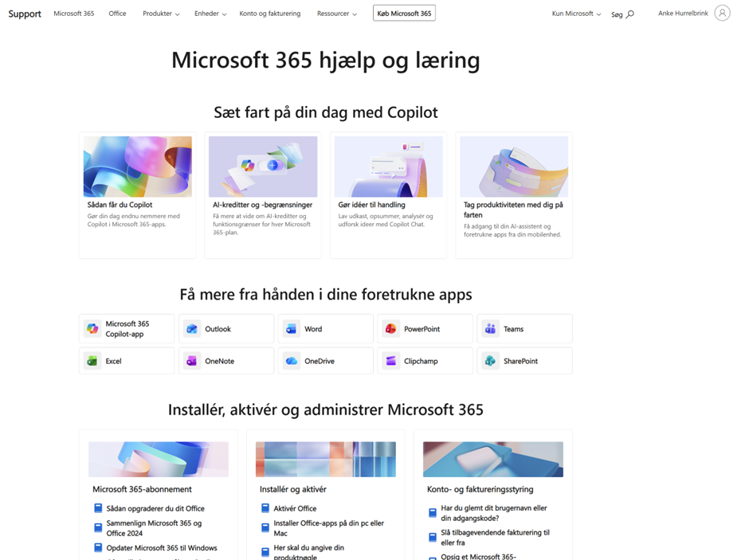Click the Konto- og faktureringsstyring heading

pyautogui.click(x=480, y=489)
